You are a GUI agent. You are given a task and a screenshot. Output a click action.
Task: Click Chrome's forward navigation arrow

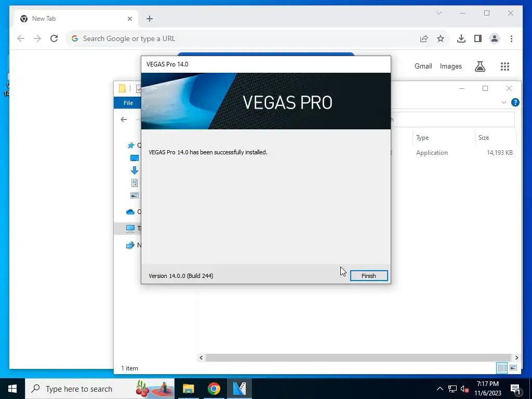[37, 38]
